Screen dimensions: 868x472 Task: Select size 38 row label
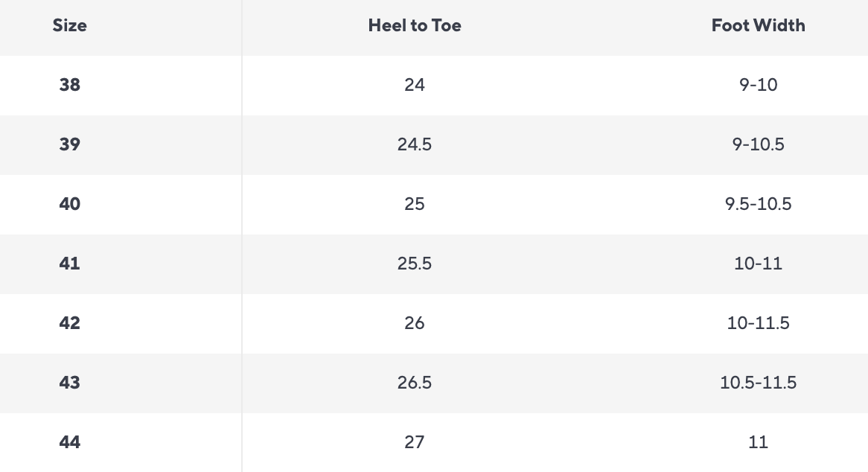(x=69, y=85)
